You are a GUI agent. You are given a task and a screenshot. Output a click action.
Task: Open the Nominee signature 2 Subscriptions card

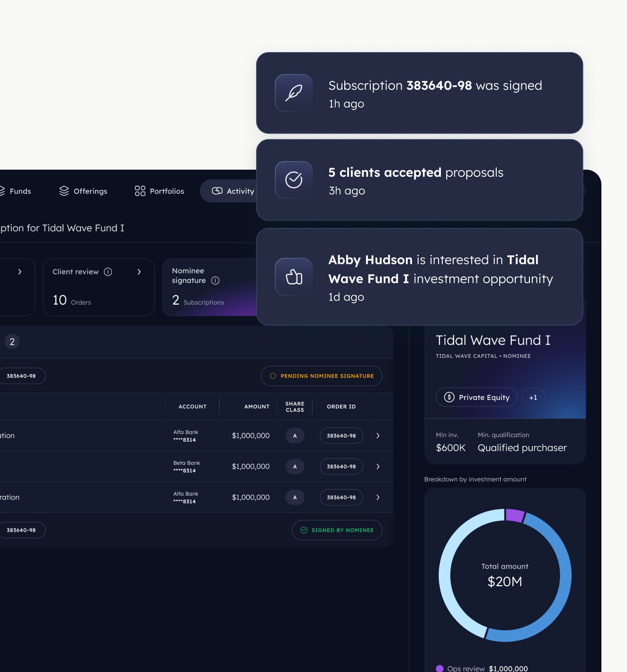(x=209, y=287)
